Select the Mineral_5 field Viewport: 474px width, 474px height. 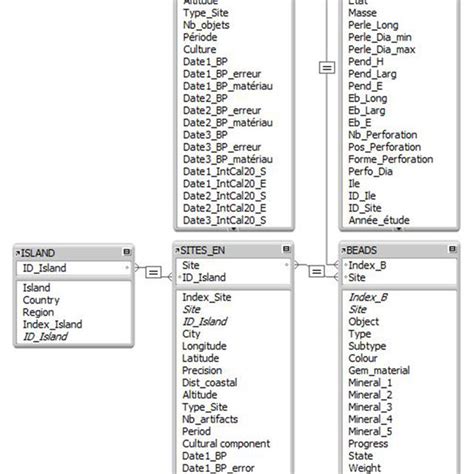coord(370,431)
